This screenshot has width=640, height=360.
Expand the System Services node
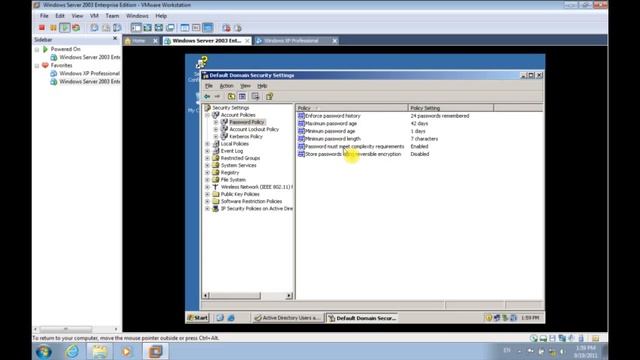point(207,165)
